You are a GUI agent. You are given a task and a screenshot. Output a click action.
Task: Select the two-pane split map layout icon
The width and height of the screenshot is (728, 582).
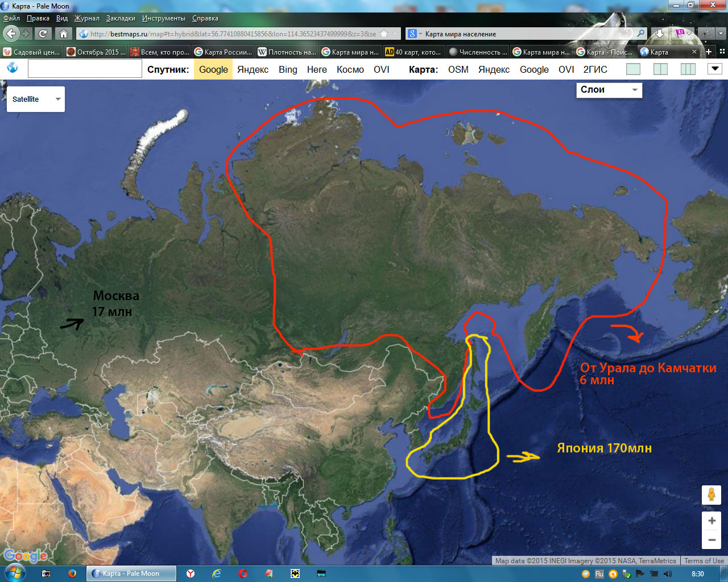(660, 69)
